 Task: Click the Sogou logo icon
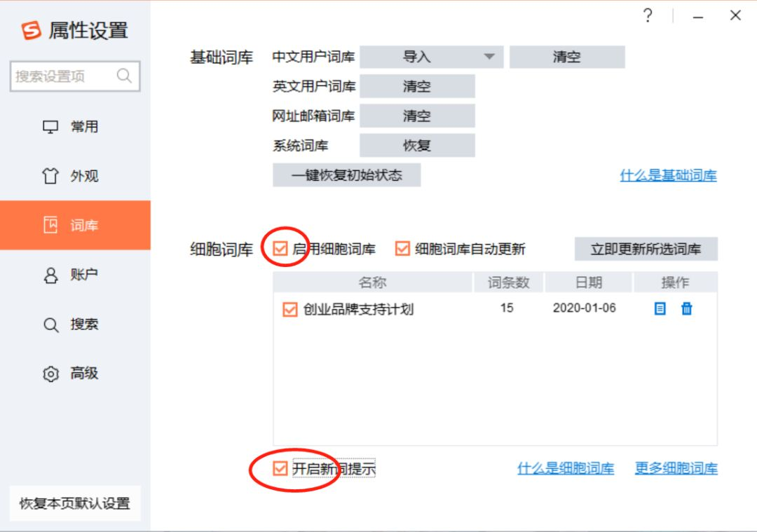(32, 30)
